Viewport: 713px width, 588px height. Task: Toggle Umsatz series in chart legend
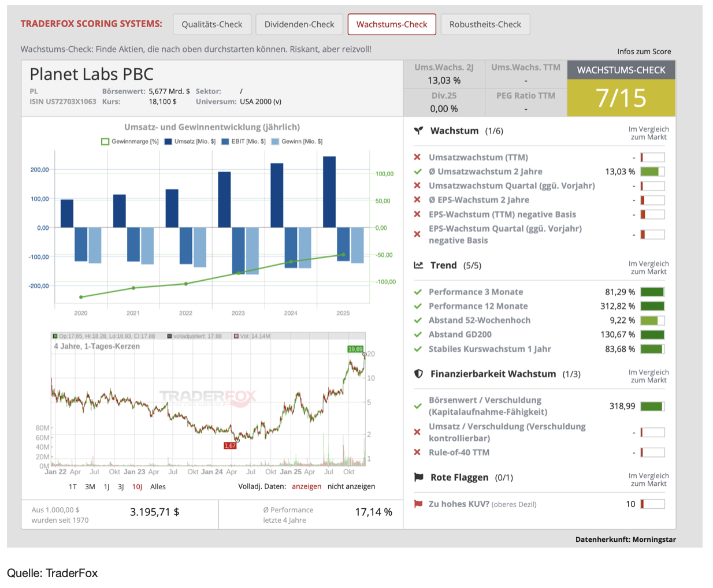[190, 142]
